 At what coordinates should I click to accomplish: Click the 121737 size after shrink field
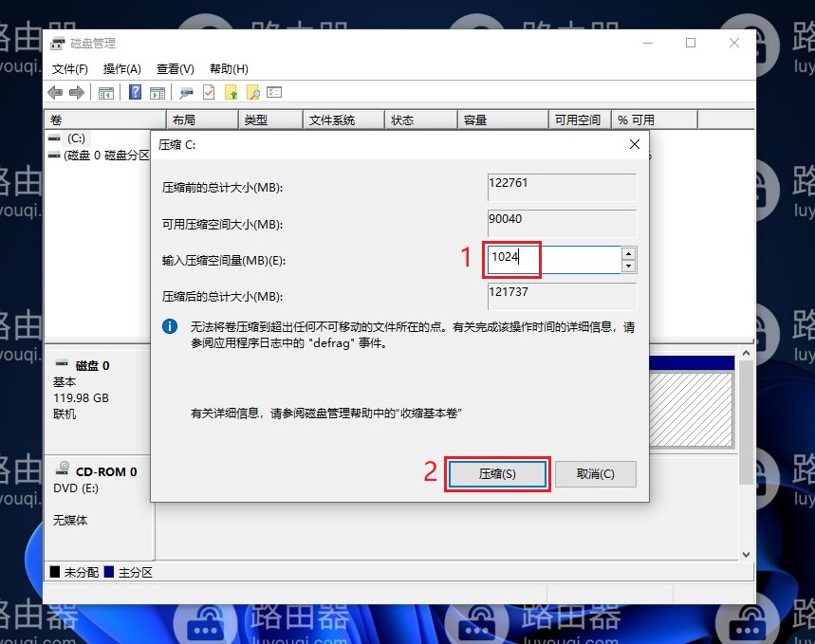tap(562, 296)
